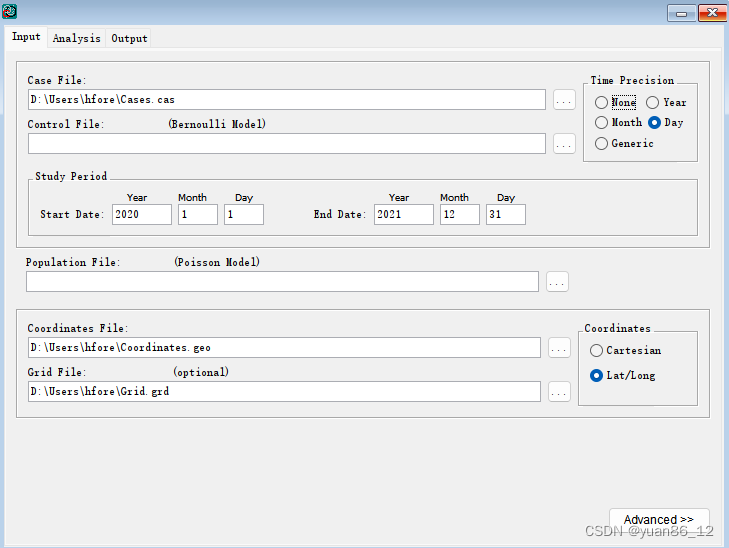Click the "(optional)" Grid File note

coord(201,372)
